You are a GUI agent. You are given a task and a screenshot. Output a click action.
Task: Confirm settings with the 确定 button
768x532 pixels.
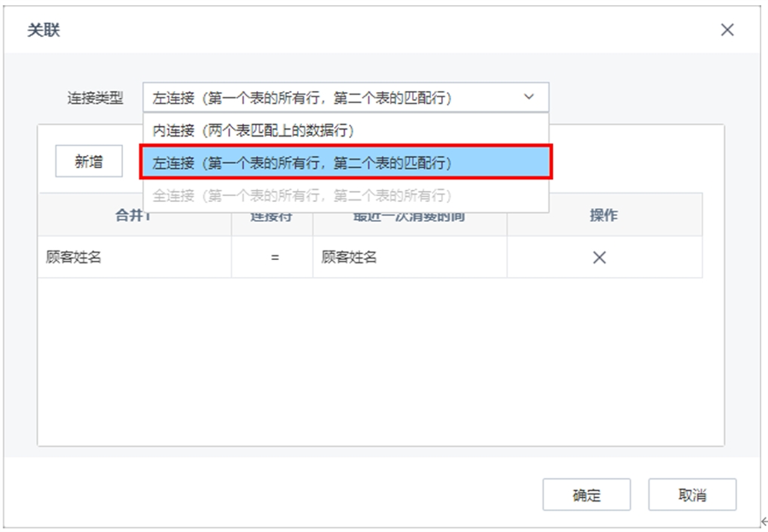(x=586, y=495)
